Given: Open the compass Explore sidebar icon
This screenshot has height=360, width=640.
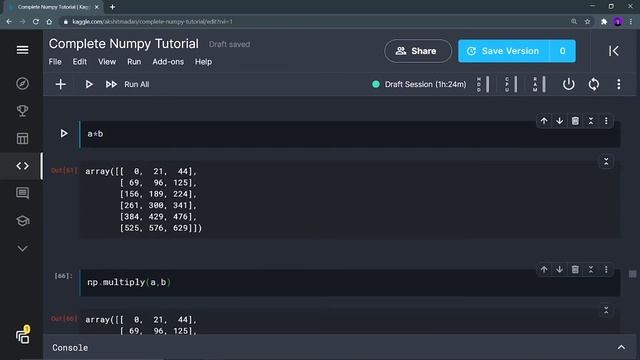Looking at the screenshot, I should pyautogui.click(x=22, y=83).
